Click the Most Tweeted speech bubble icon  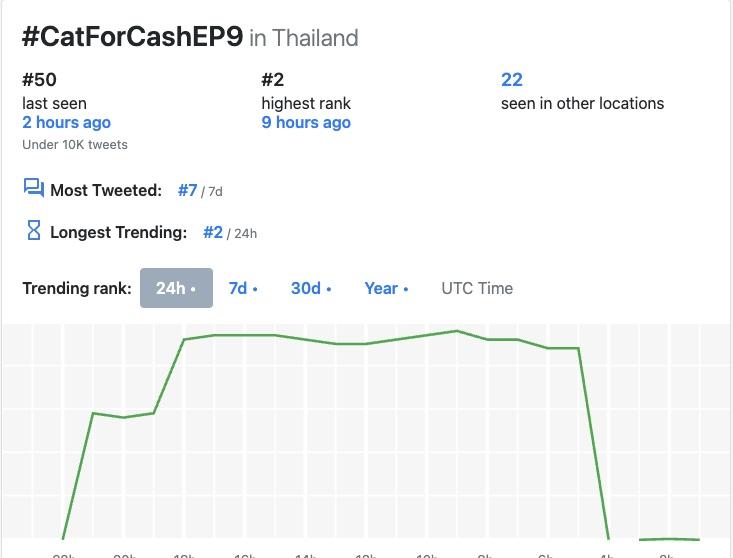[33, 188]
